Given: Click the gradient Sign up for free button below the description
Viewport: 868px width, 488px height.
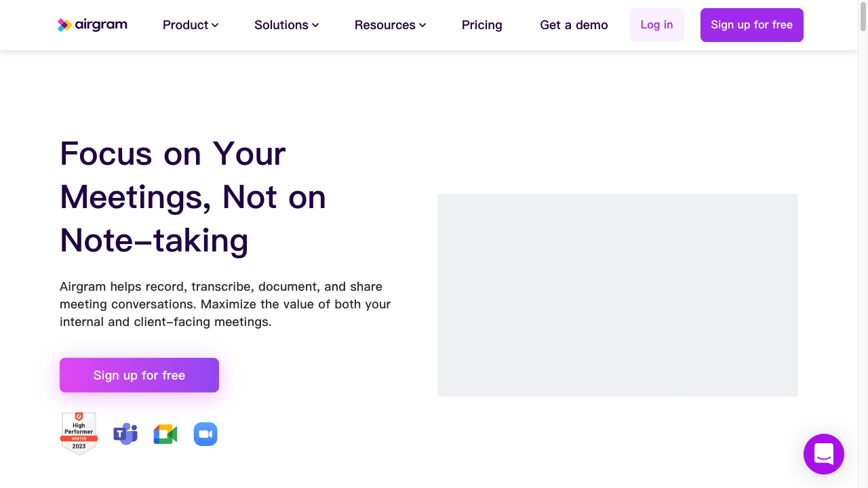Looking at the screenshot, I should 139,375.
